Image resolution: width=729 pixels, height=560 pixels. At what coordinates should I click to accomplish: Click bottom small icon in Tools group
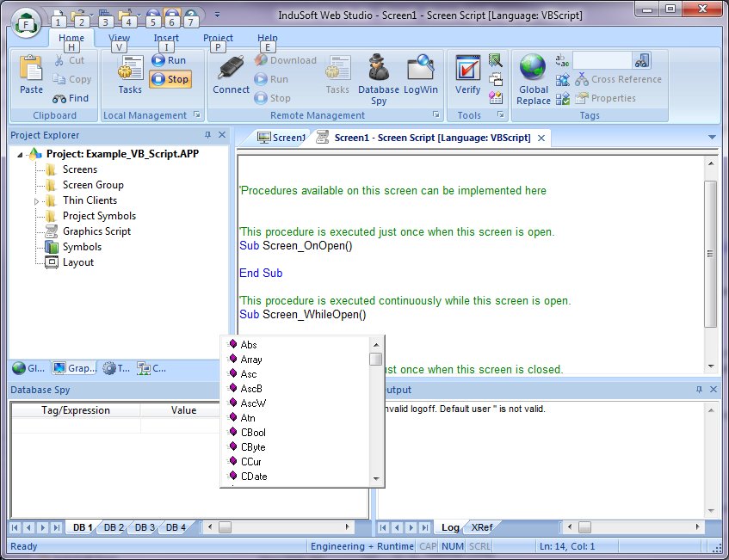tap(496, 97)
